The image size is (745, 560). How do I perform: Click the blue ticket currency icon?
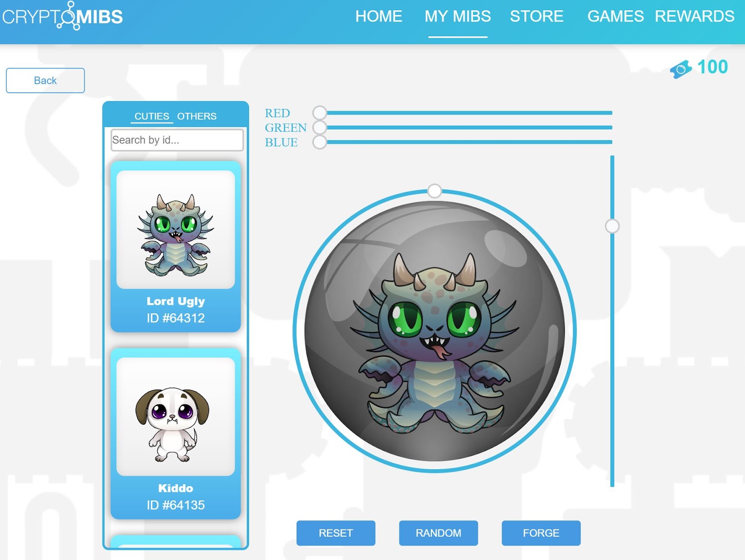[681, 69]
